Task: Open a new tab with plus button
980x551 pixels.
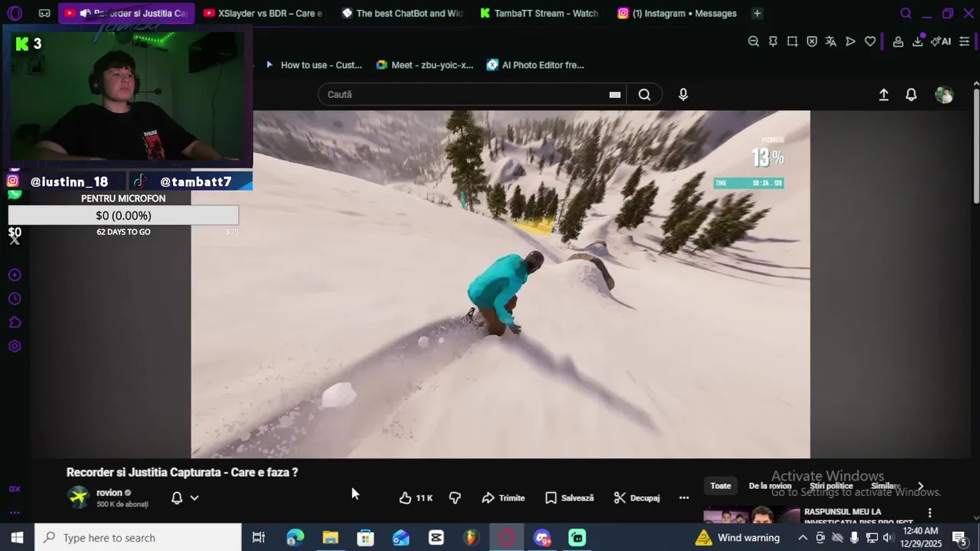Action: tap(756, 13)
